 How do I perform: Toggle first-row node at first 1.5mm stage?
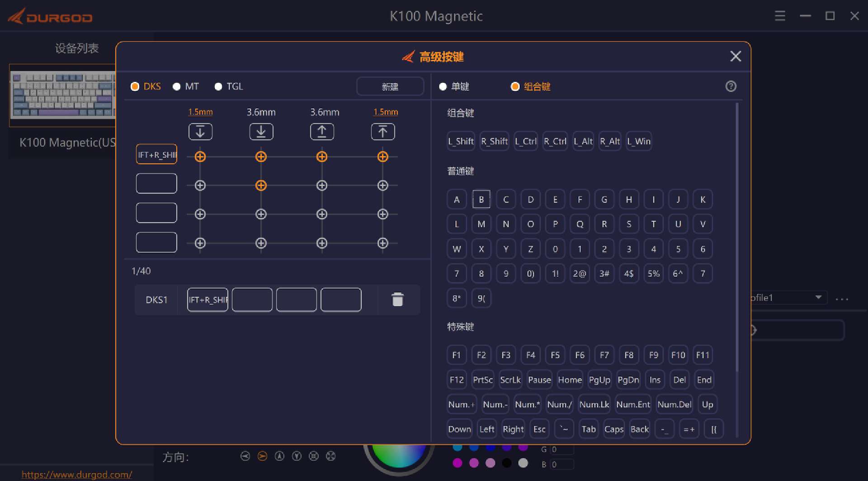200,157
